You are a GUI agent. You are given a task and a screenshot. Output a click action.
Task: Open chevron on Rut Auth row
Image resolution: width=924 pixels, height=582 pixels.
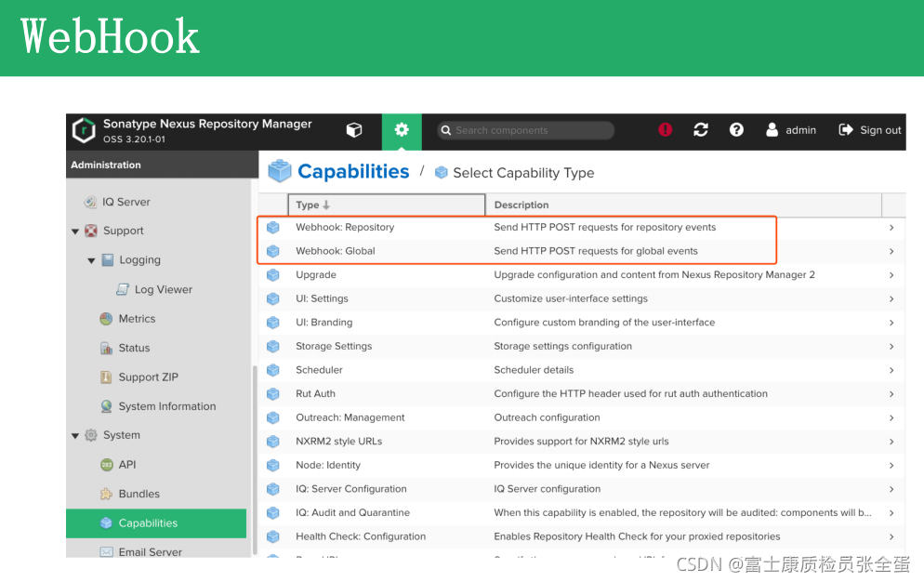tap(891, 394)
